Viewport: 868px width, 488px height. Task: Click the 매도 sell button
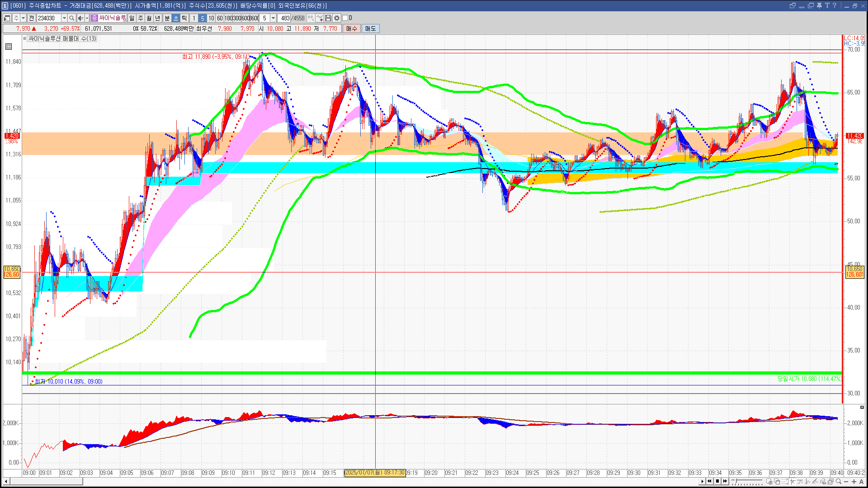pos(370,28)
